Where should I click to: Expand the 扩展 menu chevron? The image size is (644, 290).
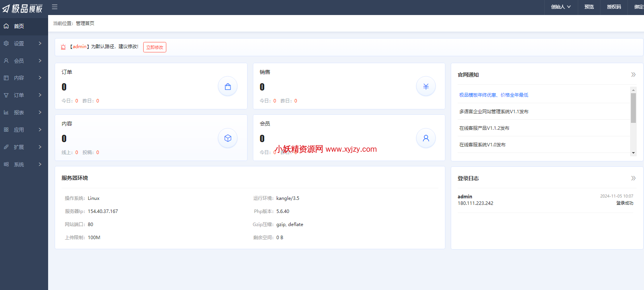click(x=40, y=147)
